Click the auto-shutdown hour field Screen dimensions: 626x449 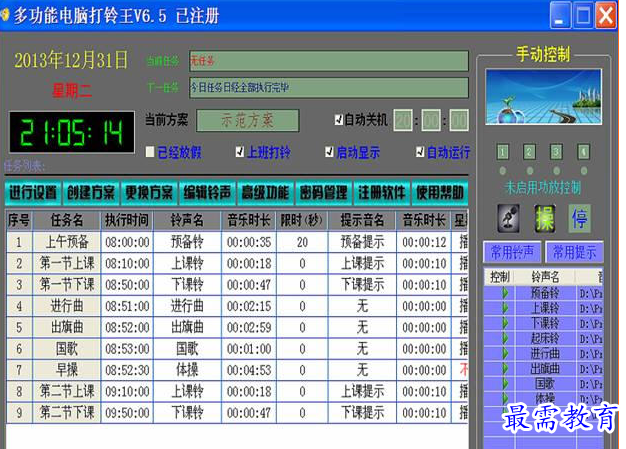(403, 120)
